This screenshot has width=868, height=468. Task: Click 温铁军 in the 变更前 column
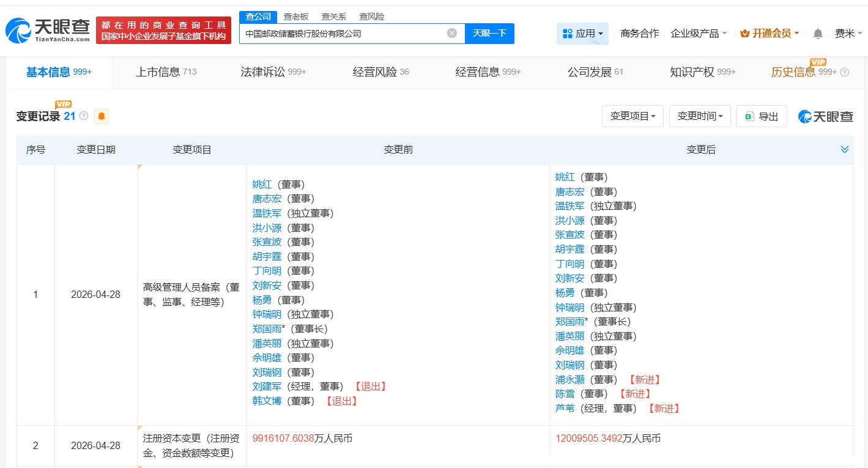(x=267, y=214)
